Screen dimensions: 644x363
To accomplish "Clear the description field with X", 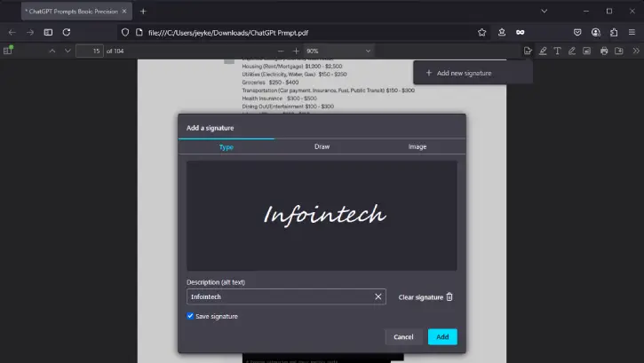I will (x=378, y=296).
